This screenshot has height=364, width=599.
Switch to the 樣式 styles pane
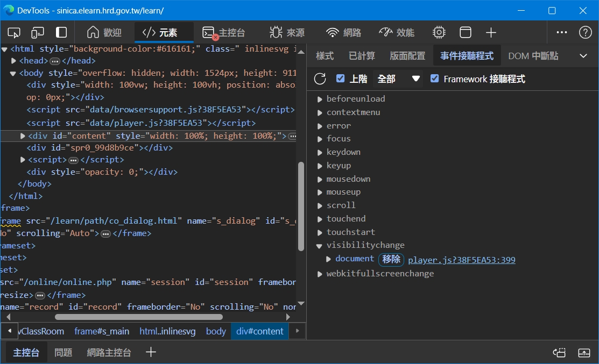pyautogui.click(x=325, y=56)
